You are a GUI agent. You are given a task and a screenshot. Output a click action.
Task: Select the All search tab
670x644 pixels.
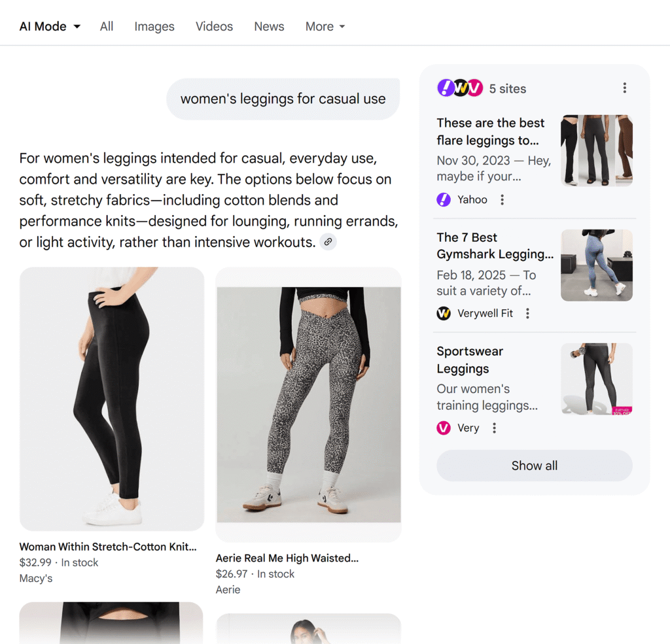[x=107, y=26]
